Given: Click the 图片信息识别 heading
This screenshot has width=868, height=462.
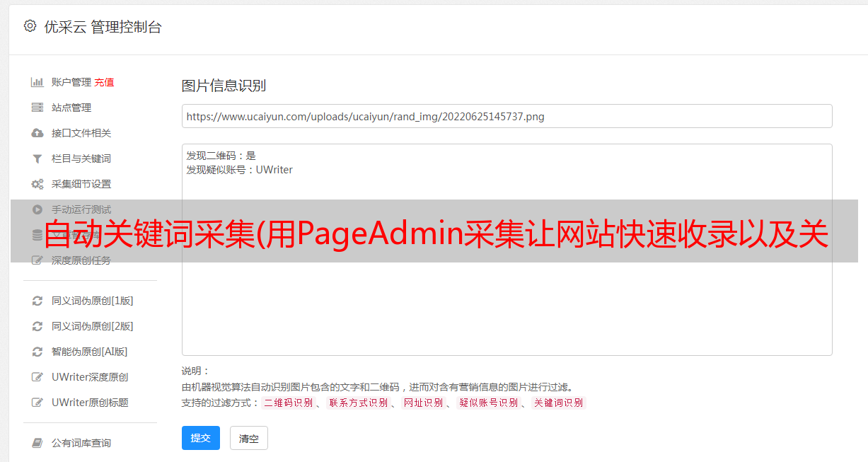Looking at the screenshot, I should (224, 86).
